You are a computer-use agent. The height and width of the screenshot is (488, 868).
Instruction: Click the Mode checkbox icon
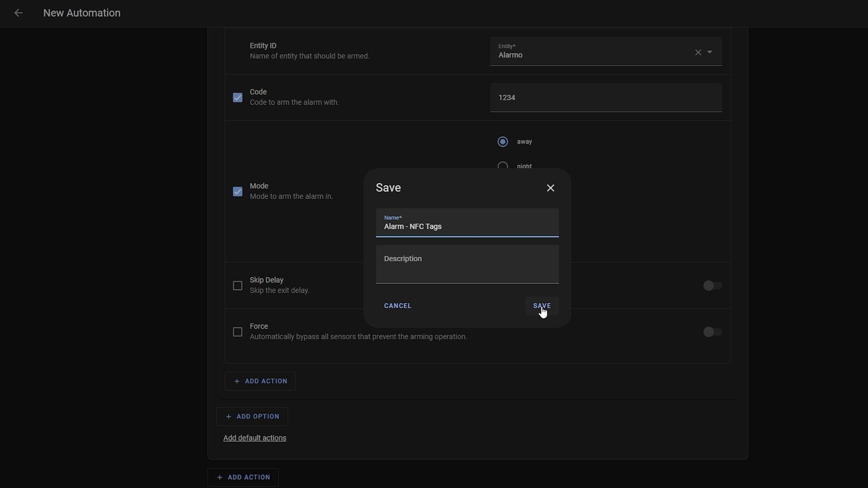click(238, 191)
